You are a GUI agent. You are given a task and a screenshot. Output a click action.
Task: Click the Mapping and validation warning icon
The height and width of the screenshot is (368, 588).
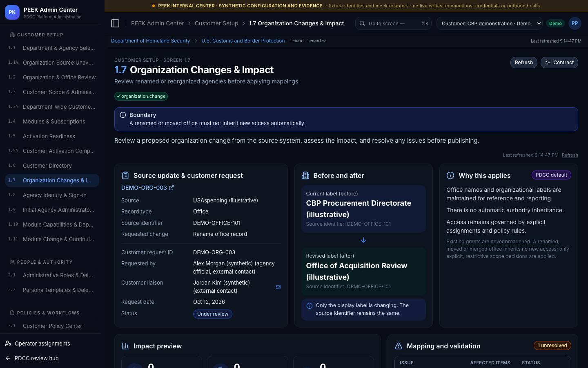pyautogui.click(x=399, y=346)
